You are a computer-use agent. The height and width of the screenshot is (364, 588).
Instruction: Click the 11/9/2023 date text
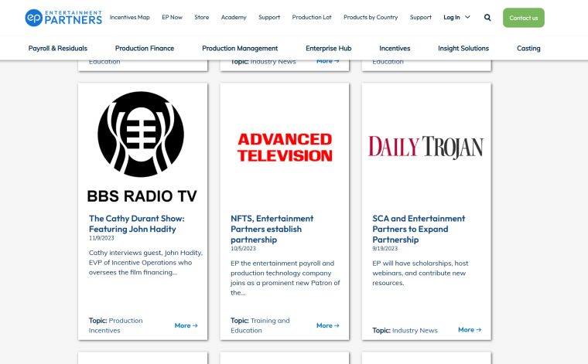pos(101,238)
